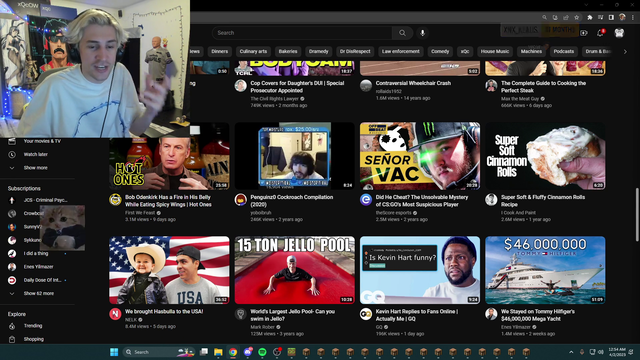Select the Machines chip
The image size is (640, 360).
531,51
